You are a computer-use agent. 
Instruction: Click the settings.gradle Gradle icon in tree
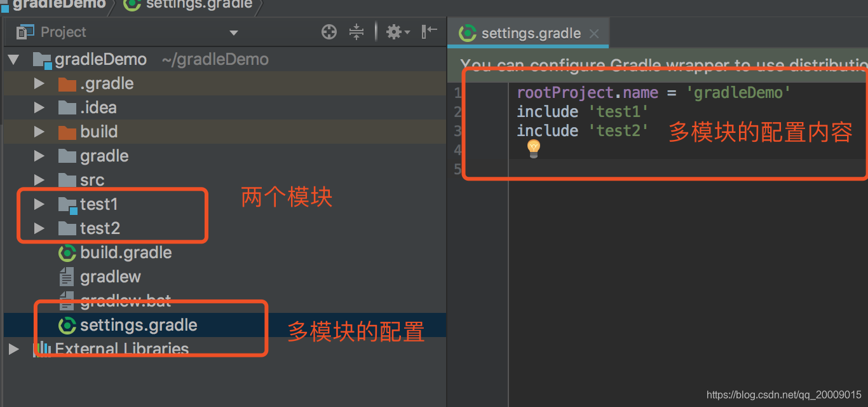tap(67, 325)
